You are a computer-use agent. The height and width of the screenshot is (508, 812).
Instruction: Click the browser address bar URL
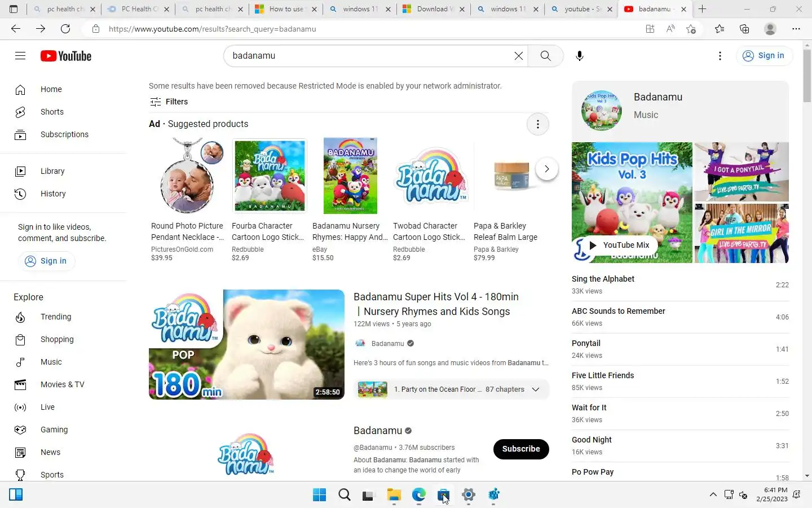pos(212,29)
